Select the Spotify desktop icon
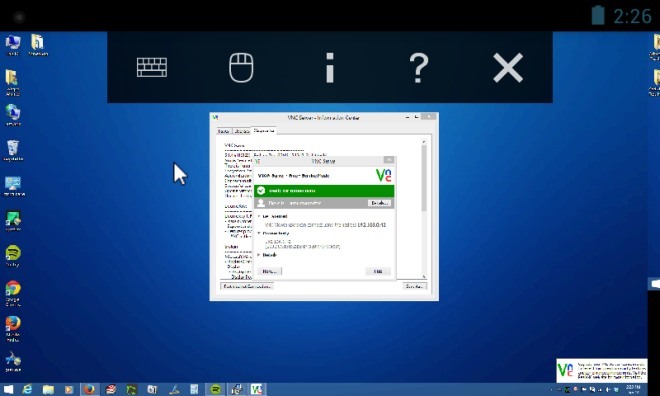660x396 pixels. pos(13,256)
